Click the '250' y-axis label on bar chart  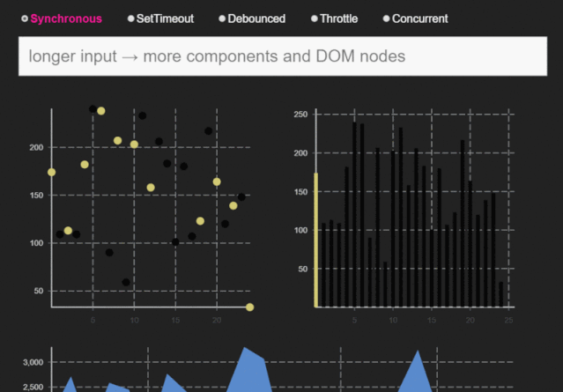point(301,115)
